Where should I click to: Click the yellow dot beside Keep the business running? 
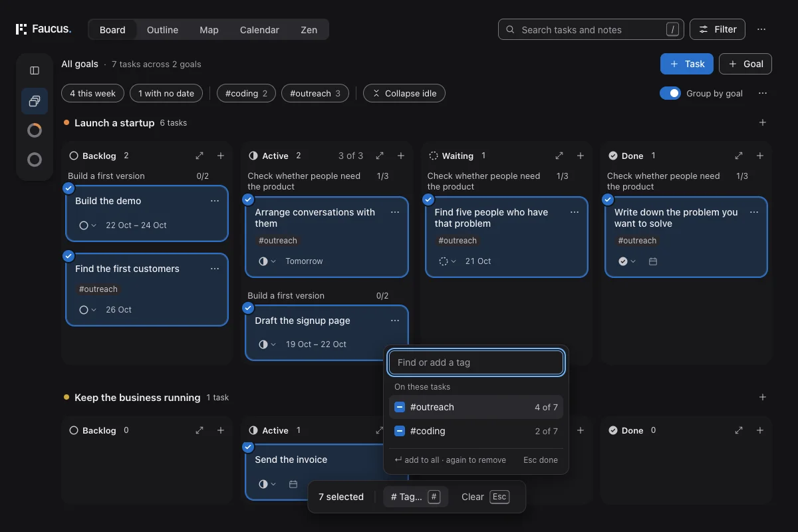pos(66,397)
